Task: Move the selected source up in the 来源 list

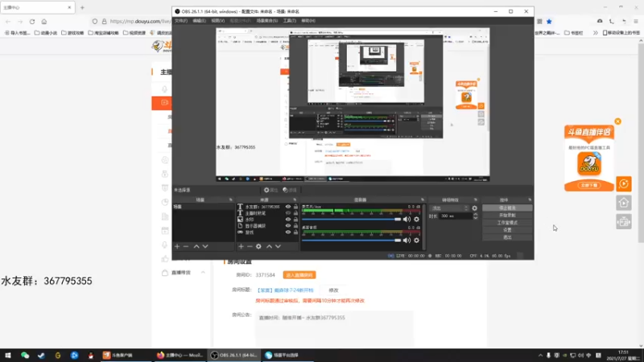Action: (x=269, y=246)
